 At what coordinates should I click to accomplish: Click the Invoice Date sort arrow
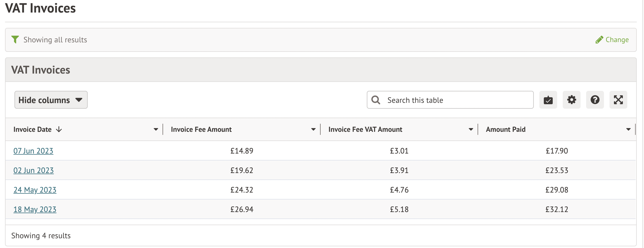[x=59, y=129]
